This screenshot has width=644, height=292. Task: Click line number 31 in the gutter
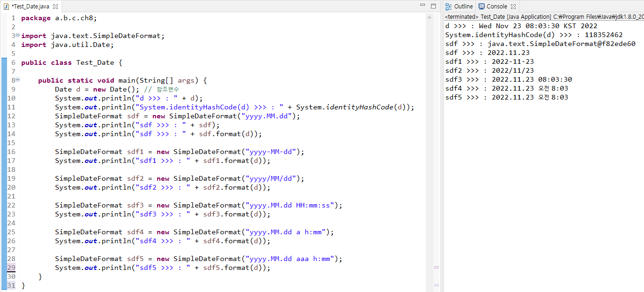pos(11,285)
